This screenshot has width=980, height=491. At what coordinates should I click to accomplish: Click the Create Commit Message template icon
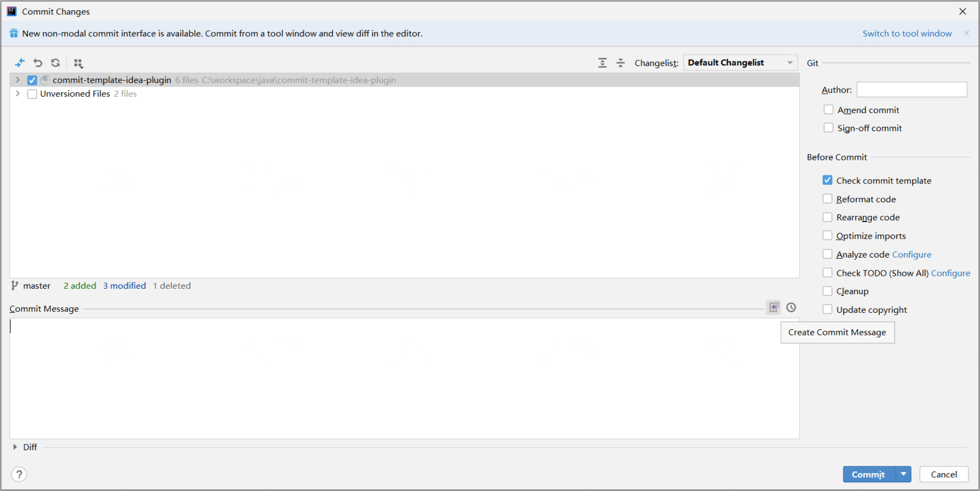tap(774, 307)
